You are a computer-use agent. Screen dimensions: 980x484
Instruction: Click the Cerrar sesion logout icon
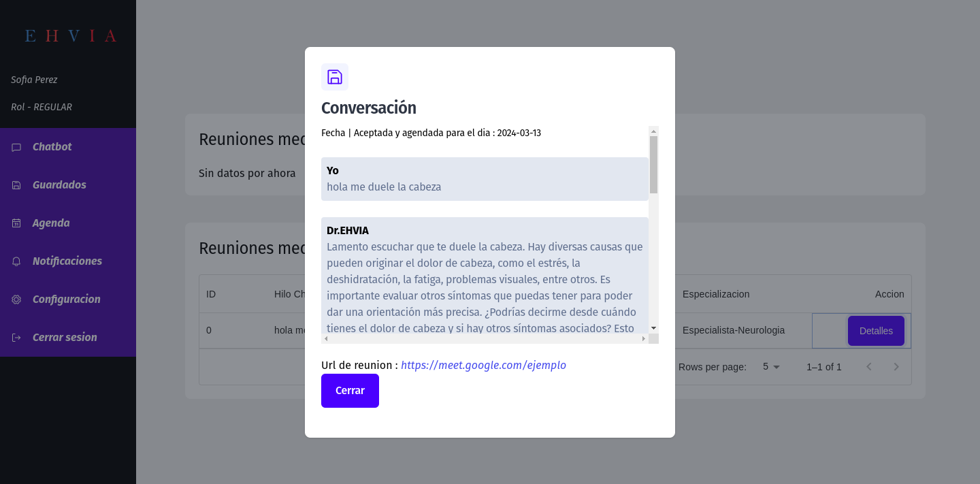[x=16, y=338]
